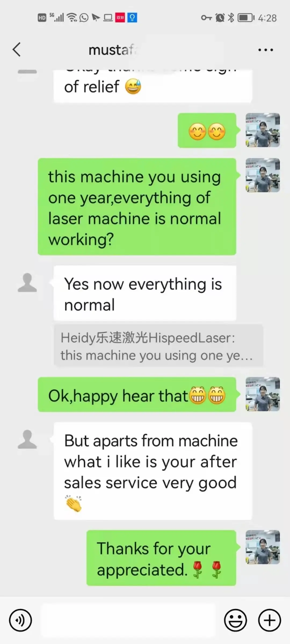Open sender profile photo next to smiley emojis
The height and width of the screenshot is (644, 290).
[x=263, y=130]
